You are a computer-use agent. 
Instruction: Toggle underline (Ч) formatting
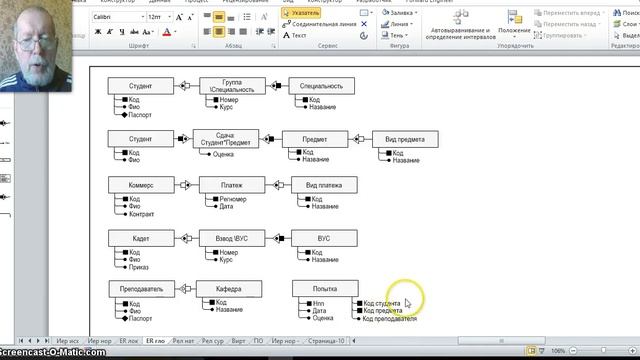(x=122, y=32)
